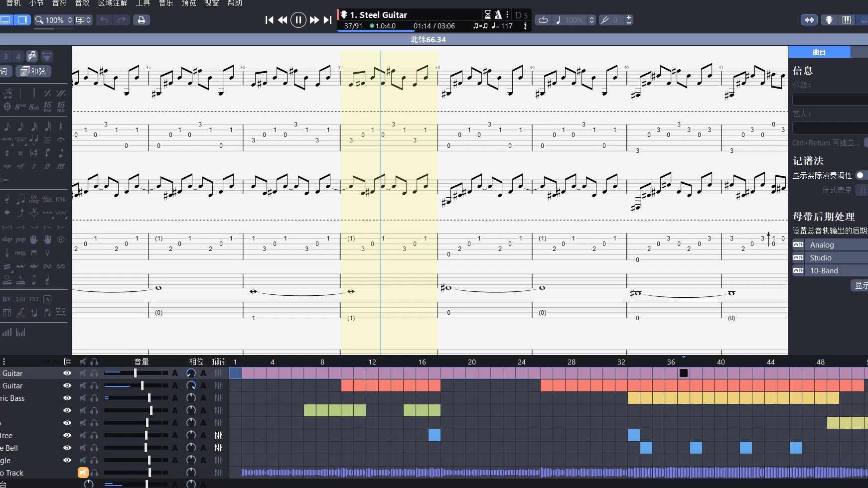The image size is (868, 488).
Task: Open the track options dots in the display
Action: [x=507, y=14]
